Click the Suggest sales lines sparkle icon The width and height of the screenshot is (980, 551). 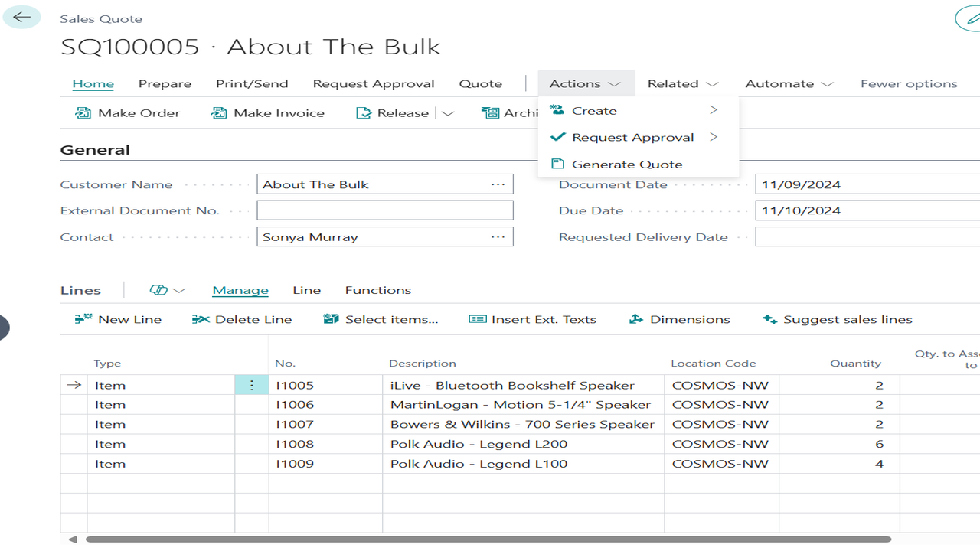(769, 319)
